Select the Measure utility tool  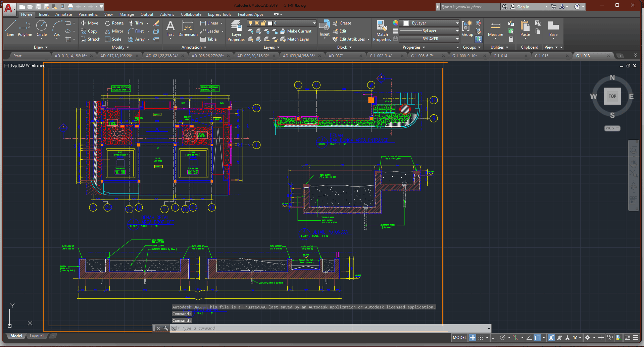(495, 29)
